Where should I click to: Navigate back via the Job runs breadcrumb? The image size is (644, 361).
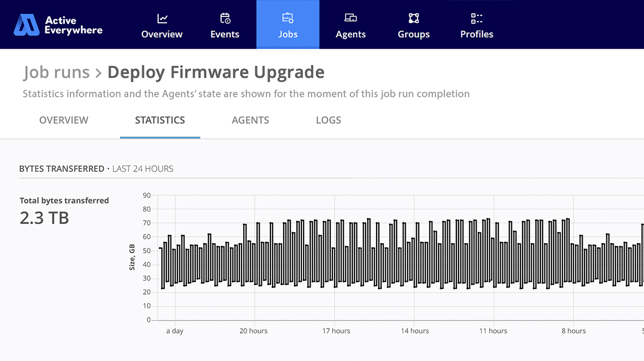(56, 72)
